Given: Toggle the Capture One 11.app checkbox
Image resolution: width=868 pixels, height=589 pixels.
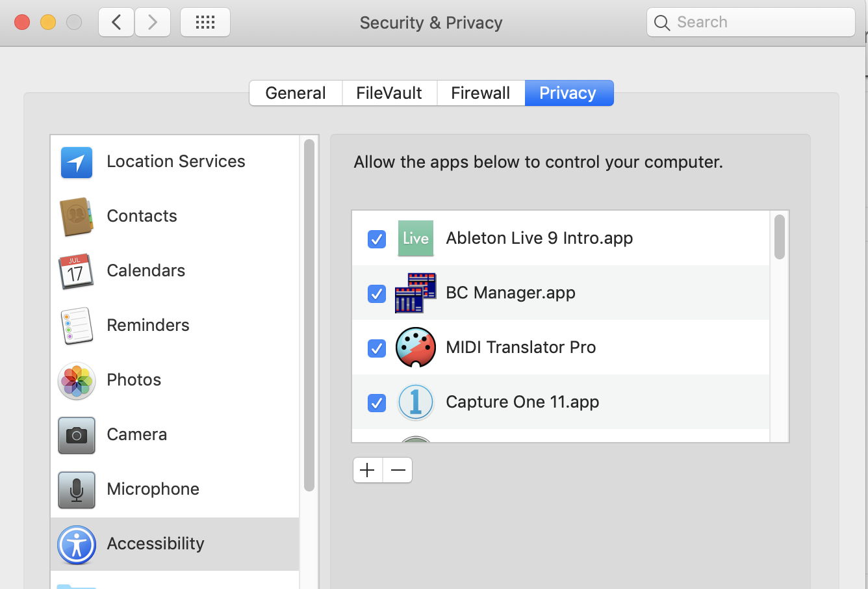Looking at the screenshot, I should pos(377,402).
